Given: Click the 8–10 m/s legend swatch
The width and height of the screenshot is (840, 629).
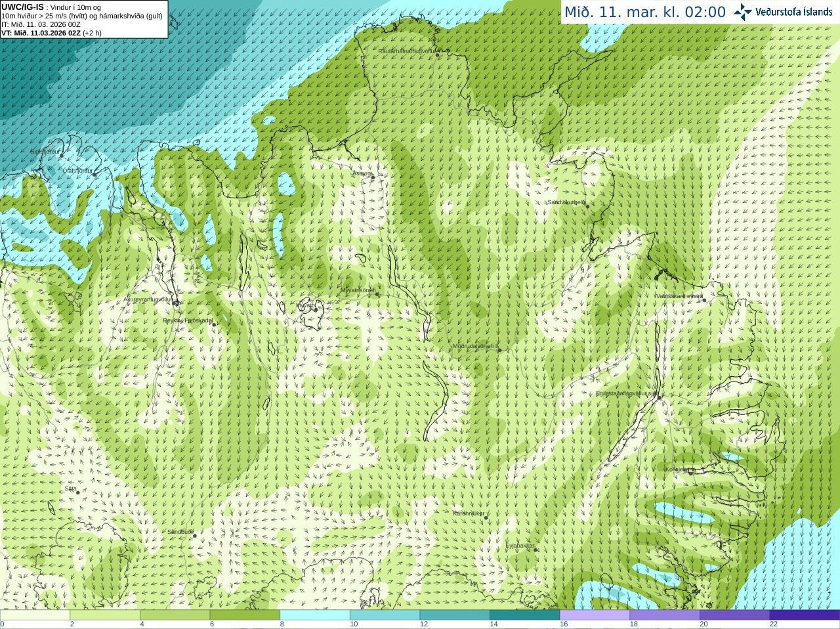Looking at the screenshot, I should (315, 615).
